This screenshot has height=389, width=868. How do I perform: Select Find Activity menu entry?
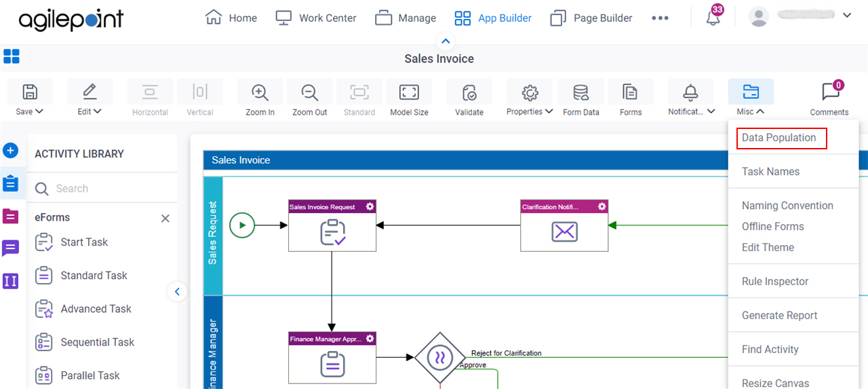point(770,350)
